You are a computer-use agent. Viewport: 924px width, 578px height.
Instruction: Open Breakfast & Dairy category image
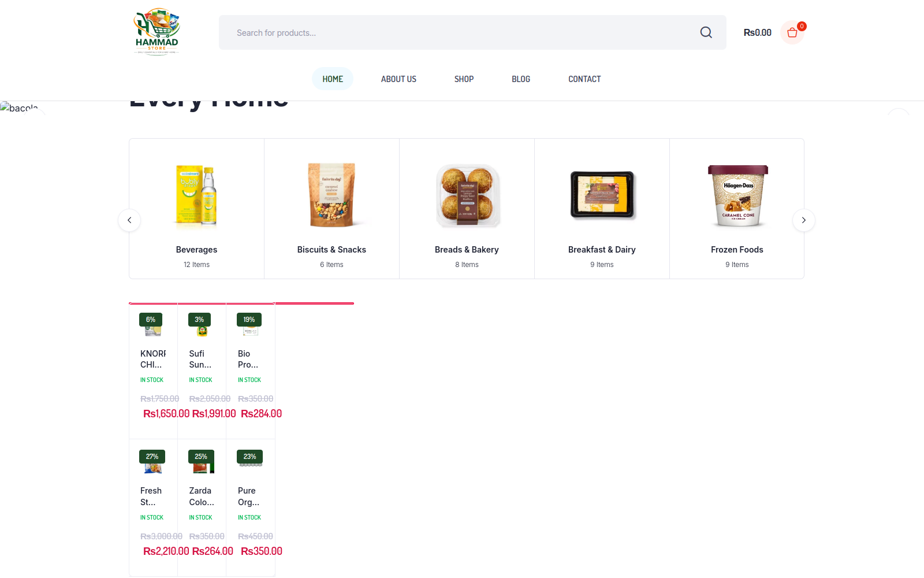tap(602, 195)
